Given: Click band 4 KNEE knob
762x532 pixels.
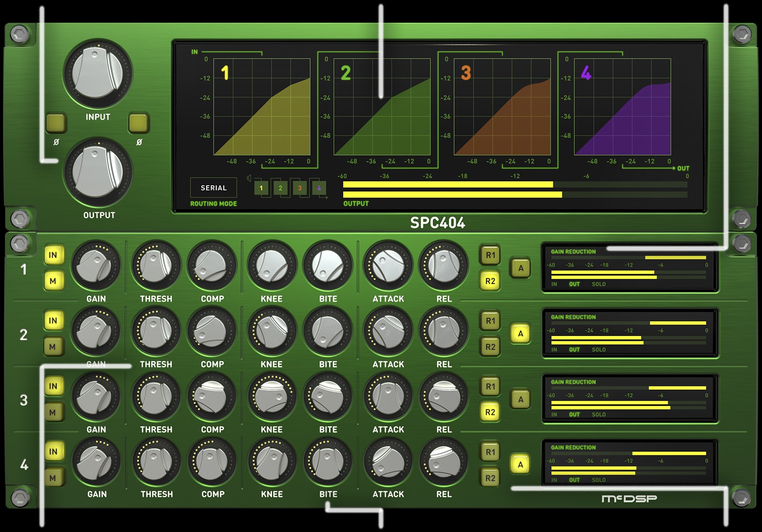Looking at the screenshot, I should point(272,462).
